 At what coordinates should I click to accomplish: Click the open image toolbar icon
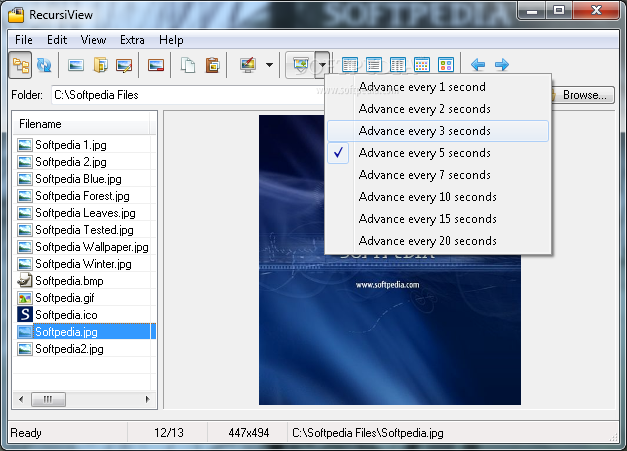pyautogui.click(x=76, y=65)
